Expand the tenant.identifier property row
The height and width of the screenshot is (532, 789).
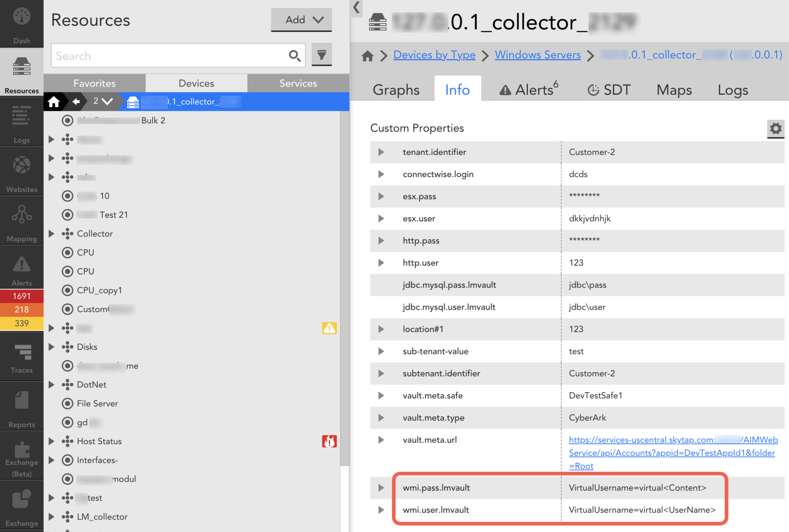[381, 152]
